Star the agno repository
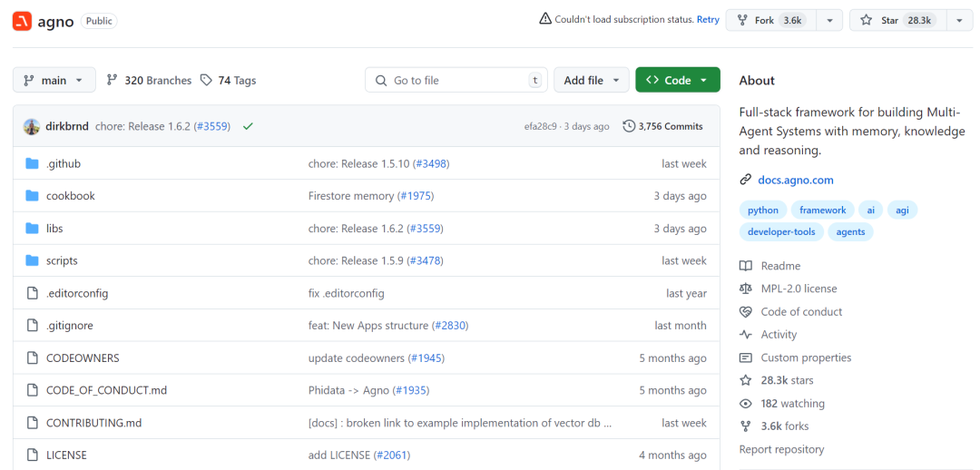The height and width of the screenshot is (470, 980). [898, 20]
